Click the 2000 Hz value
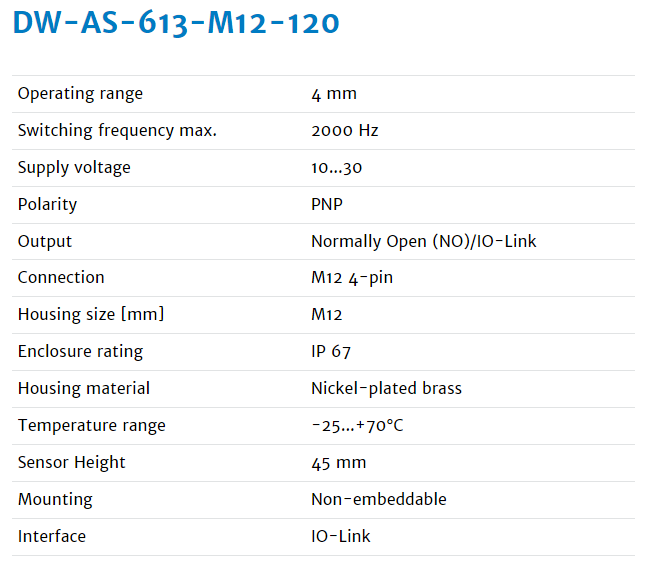656x571 pixels. 345,131
